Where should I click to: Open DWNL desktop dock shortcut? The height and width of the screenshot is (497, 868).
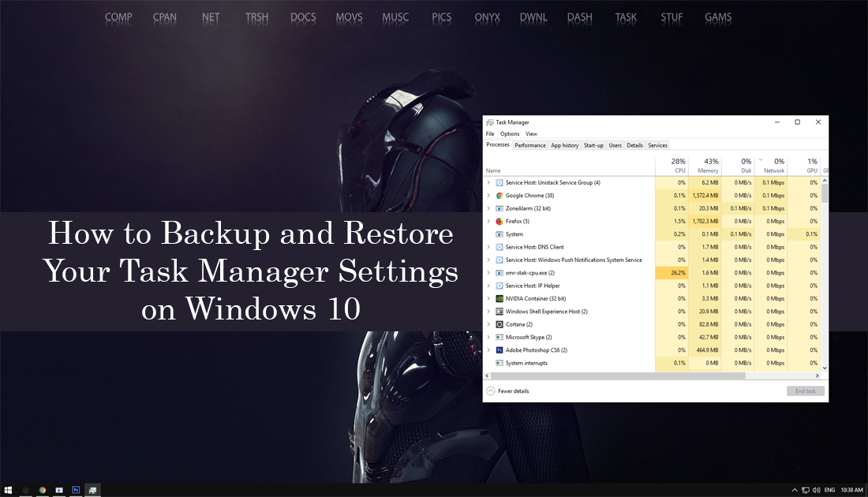coord(533,17)
